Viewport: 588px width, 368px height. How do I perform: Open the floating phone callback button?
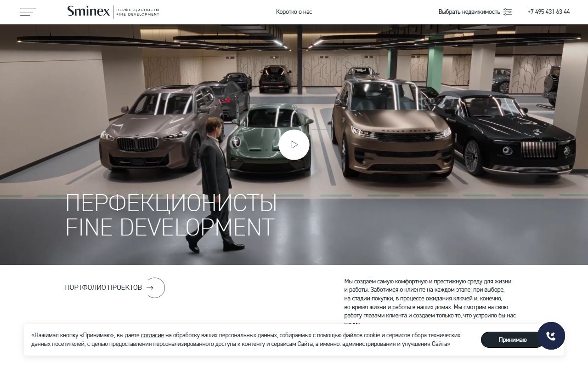coord(551,336)
